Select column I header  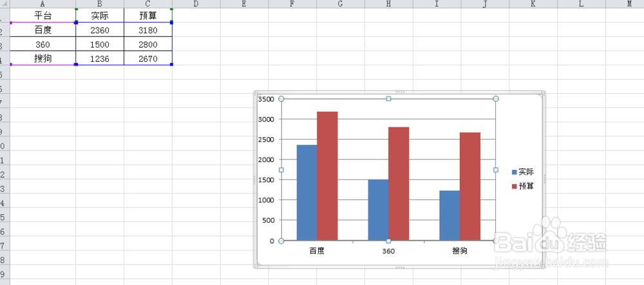point(437,4)
